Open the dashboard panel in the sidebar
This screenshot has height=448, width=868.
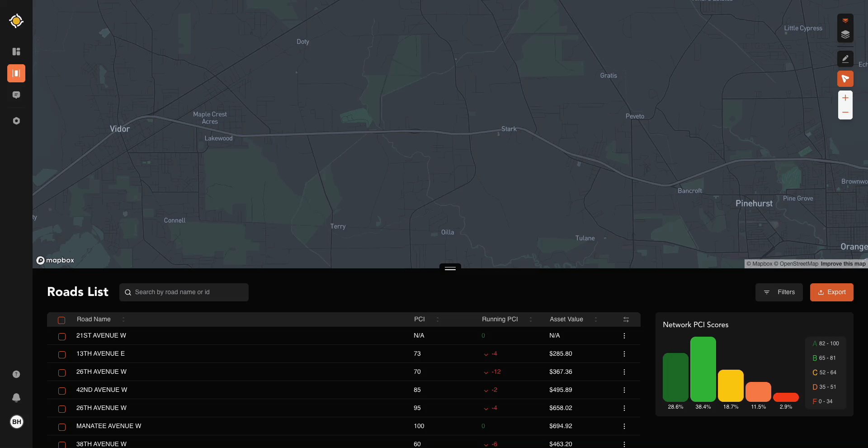click(x=16, y=52)
